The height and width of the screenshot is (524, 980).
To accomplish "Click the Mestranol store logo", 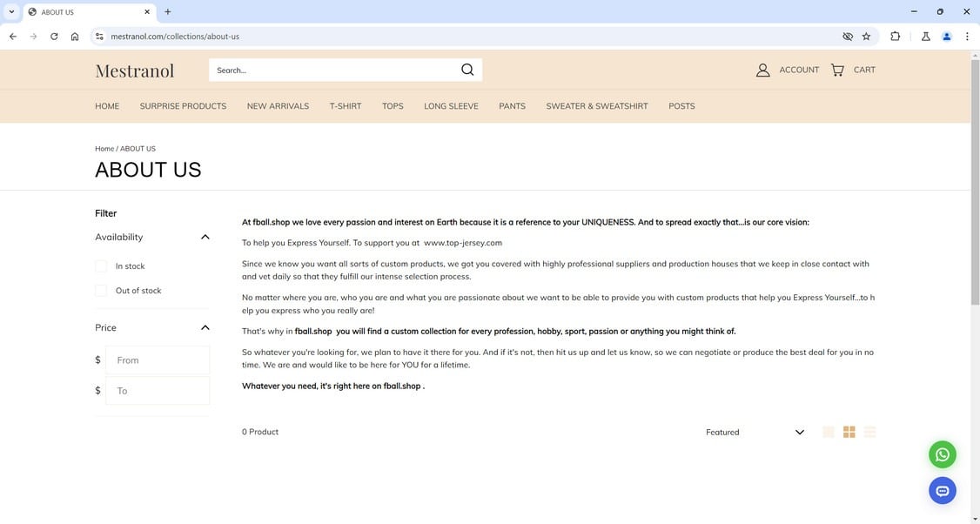I will tap(134, 71).
